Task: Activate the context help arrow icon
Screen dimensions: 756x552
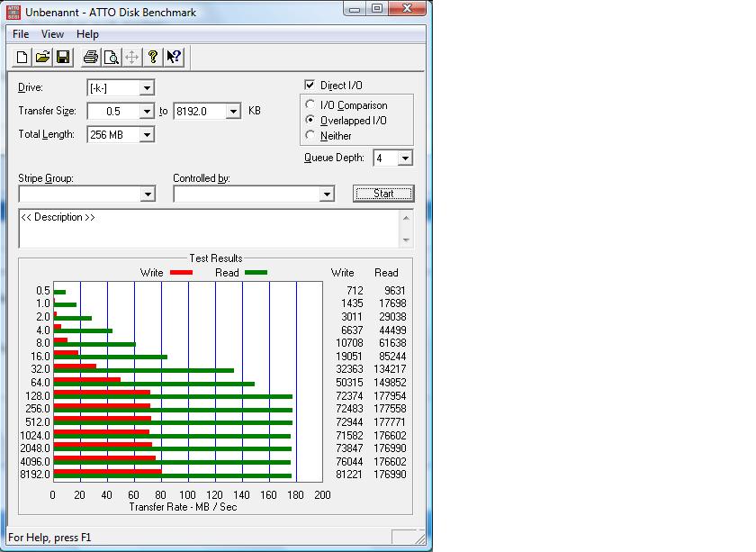Action: 174,58
